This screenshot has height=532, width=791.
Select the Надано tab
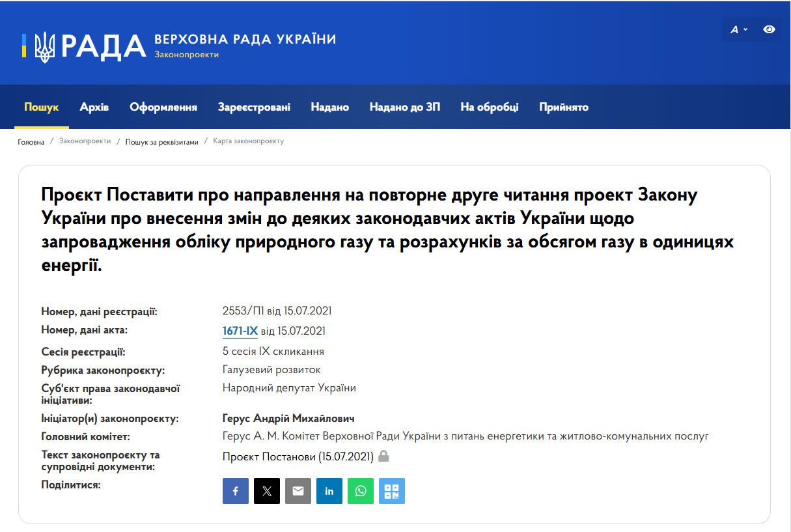330,107
